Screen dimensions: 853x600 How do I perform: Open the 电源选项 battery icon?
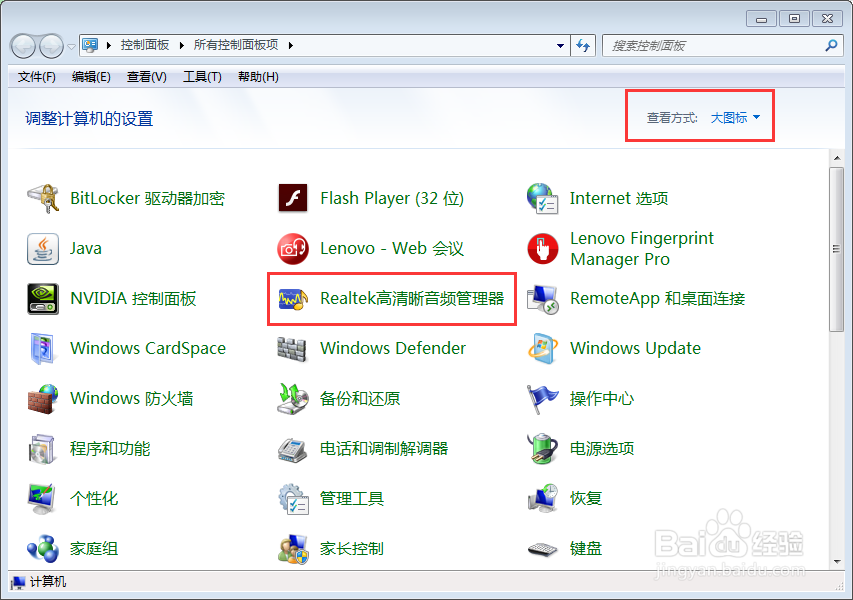542,449
